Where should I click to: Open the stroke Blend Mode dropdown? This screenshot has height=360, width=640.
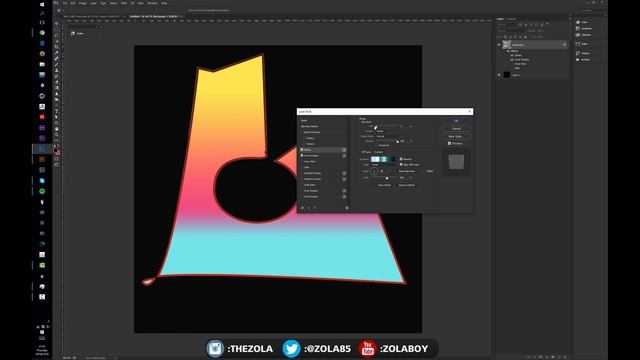387,136
